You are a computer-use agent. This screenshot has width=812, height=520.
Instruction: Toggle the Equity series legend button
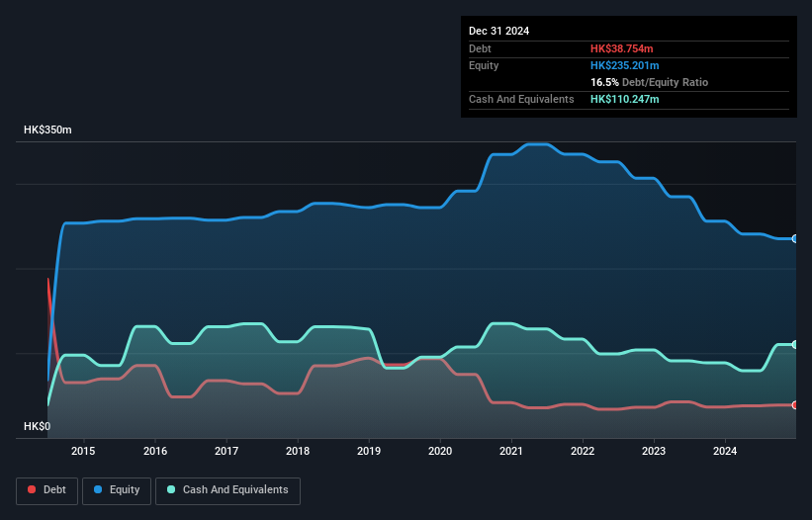117,490
